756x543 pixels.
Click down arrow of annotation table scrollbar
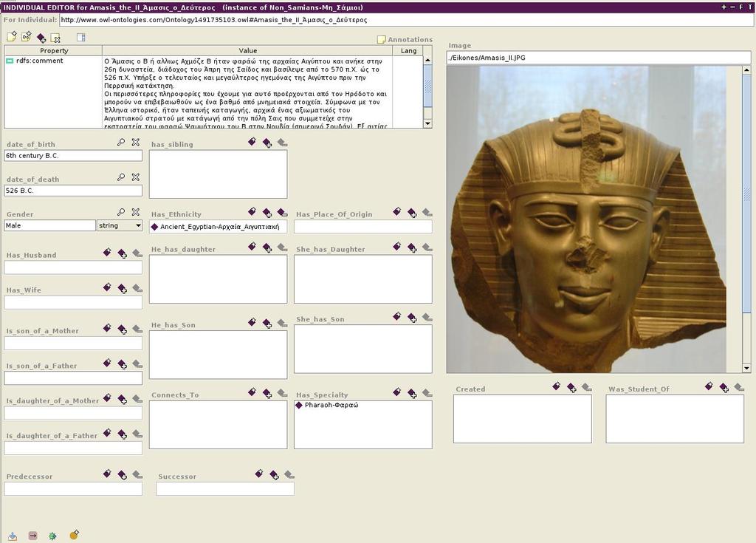427,123
